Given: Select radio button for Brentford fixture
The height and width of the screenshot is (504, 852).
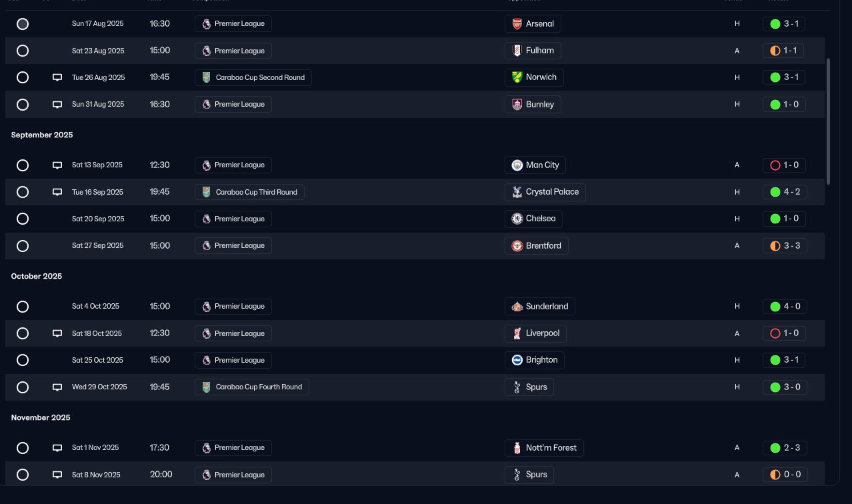Looking at the screenshot, I should [23, 246].
